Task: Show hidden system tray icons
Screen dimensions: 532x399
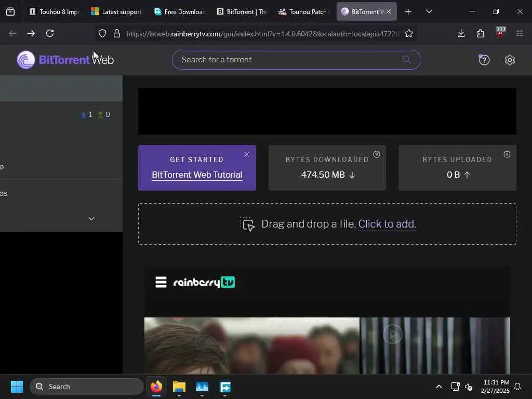Action: tap(438, 387)
